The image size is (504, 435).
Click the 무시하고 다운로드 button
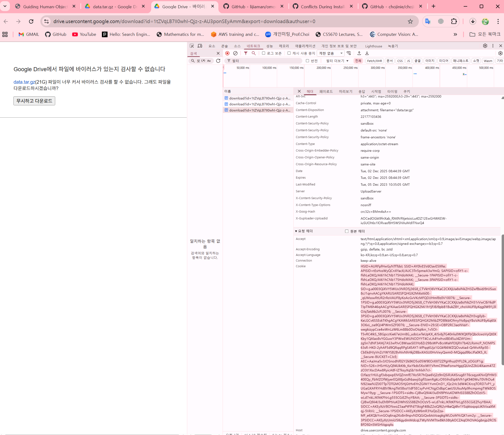(34, 101)
